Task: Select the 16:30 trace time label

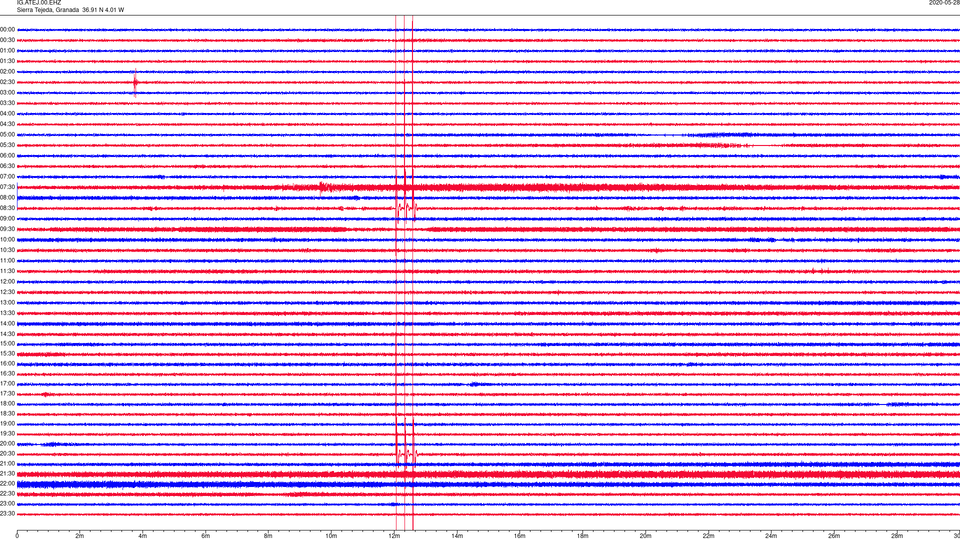Action: click(7, 373)
